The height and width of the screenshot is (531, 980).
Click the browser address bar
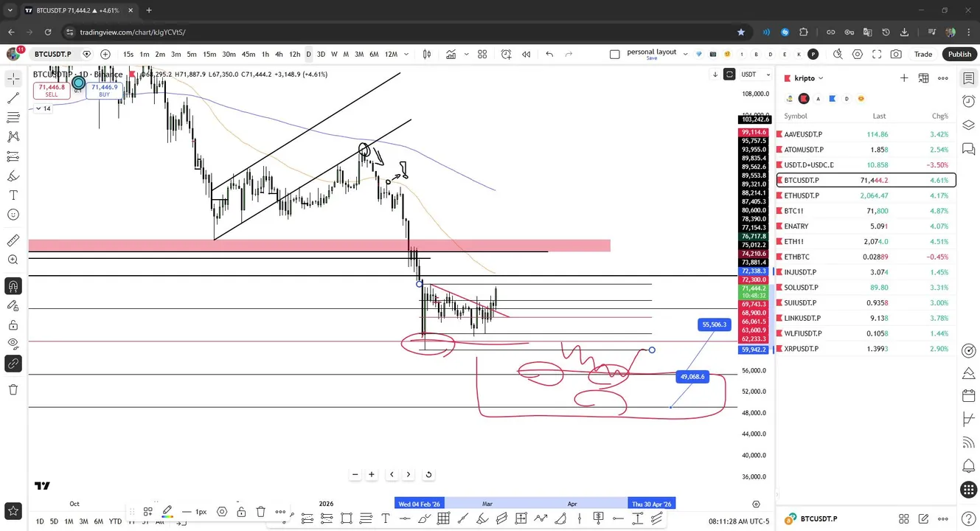point(398,32)
